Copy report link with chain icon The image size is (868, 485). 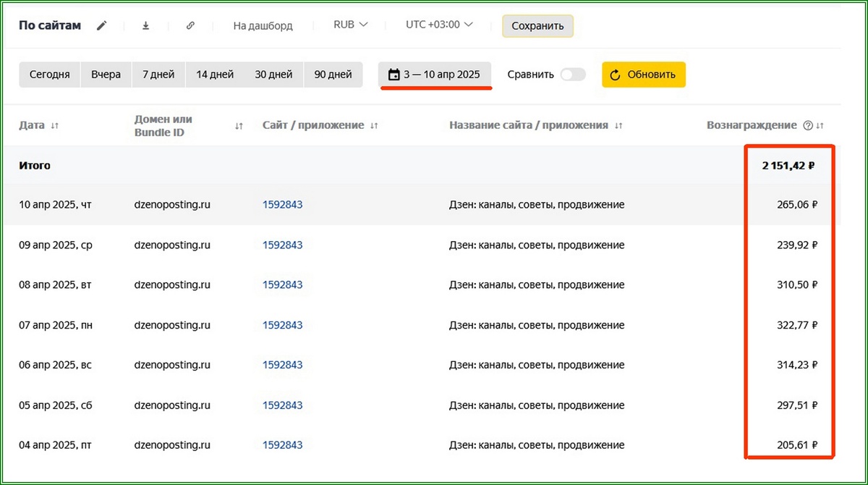tap(190, 25)
